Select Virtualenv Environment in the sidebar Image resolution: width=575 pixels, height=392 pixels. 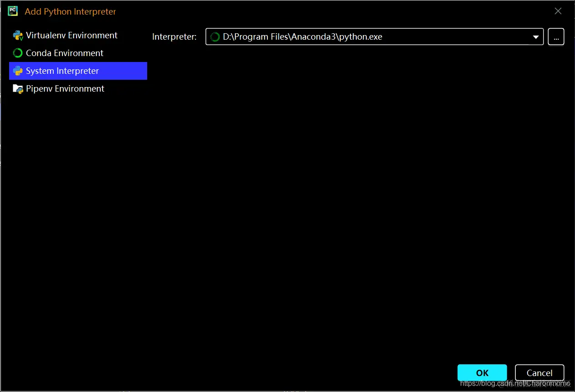coord(78,36)
